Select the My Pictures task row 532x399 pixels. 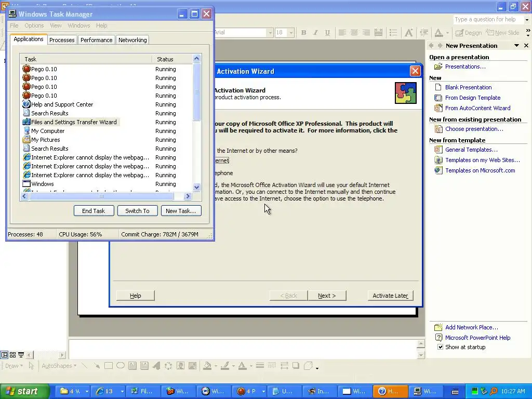pyautogui.click(x=41, y=140)
